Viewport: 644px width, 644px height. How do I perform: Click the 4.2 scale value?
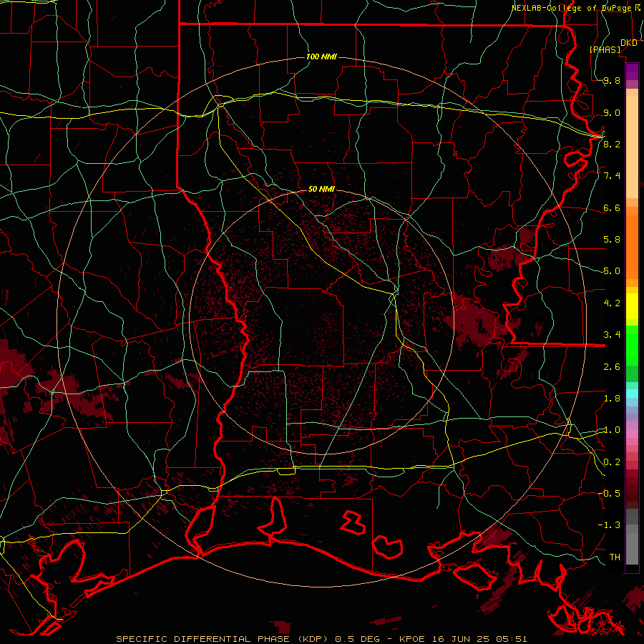[x=612, y=303]
